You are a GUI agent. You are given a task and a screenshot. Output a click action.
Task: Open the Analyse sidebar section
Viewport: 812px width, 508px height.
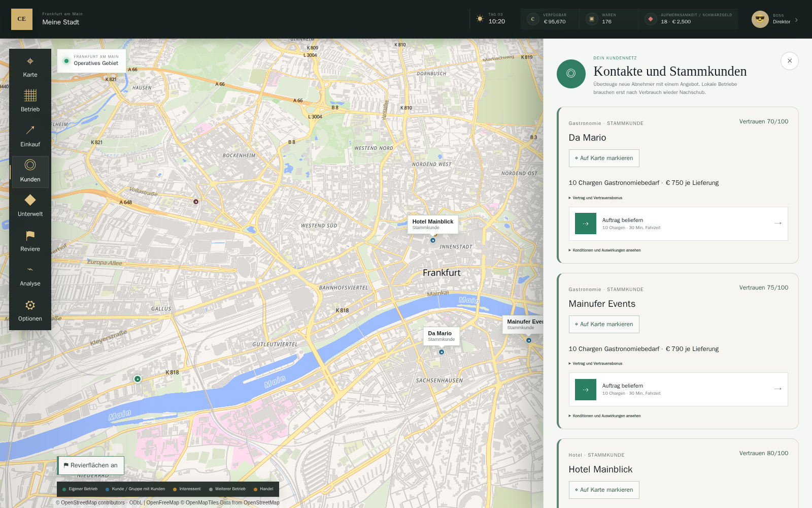point(30,276)
